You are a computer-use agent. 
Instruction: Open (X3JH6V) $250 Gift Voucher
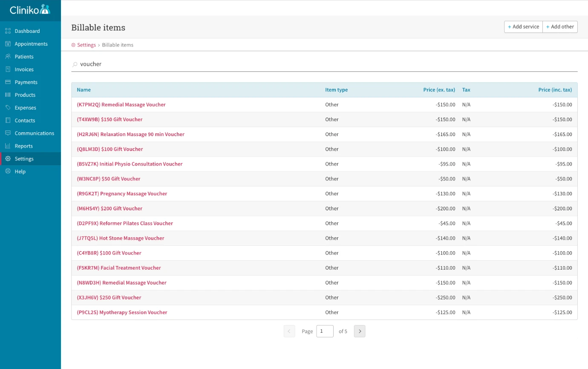109,297
